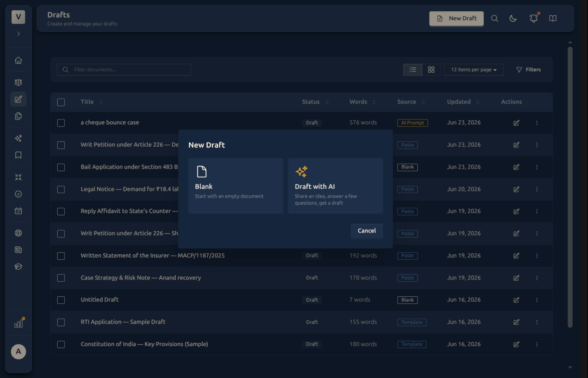Screen dimensions: 588x378
Task: Check the Legal Notice row checkbox
Action: point(61,189)
